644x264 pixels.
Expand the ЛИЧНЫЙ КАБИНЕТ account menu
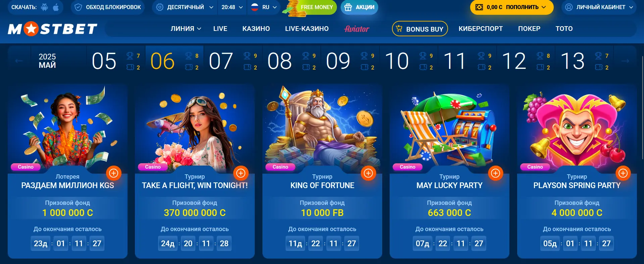click(599, 7)
